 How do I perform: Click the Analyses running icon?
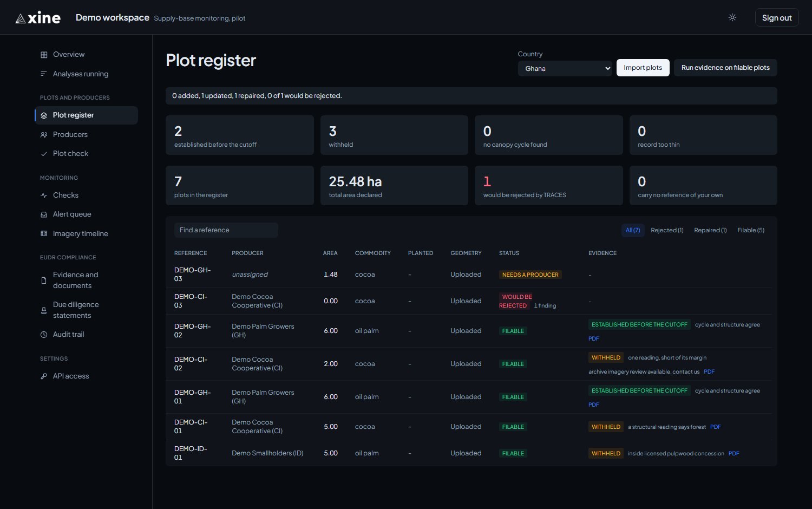pyautogui.click(x=44, y=74)
